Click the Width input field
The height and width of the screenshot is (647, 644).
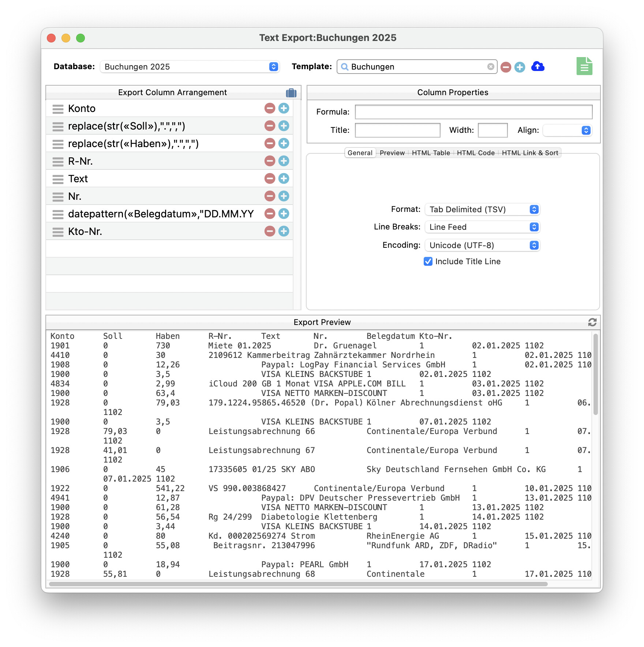click(x=493, y=130)
